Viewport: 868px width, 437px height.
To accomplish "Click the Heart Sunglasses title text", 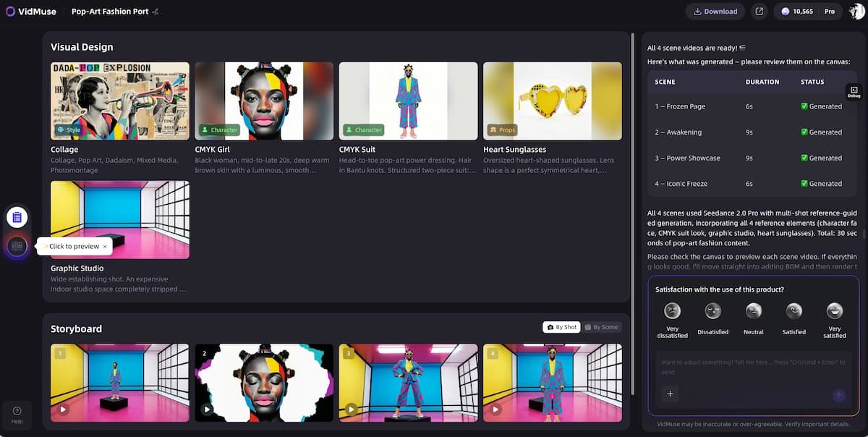I will [x=515, y=150].
